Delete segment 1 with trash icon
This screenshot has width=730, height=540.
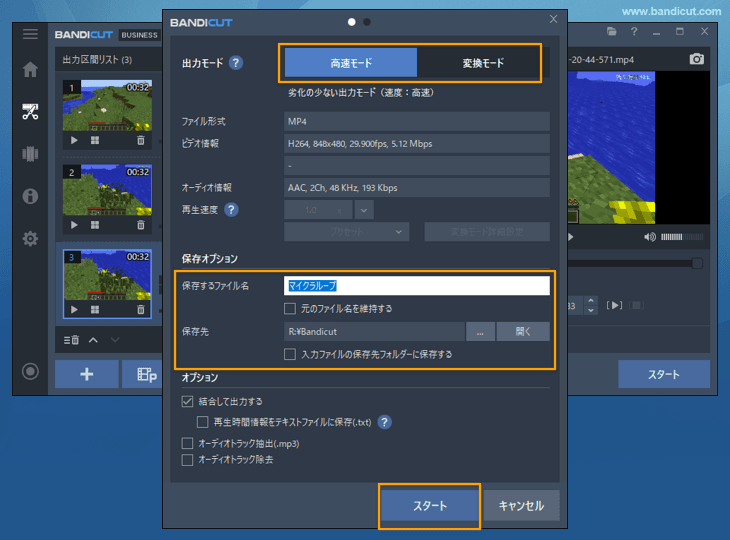coord(141,140)
